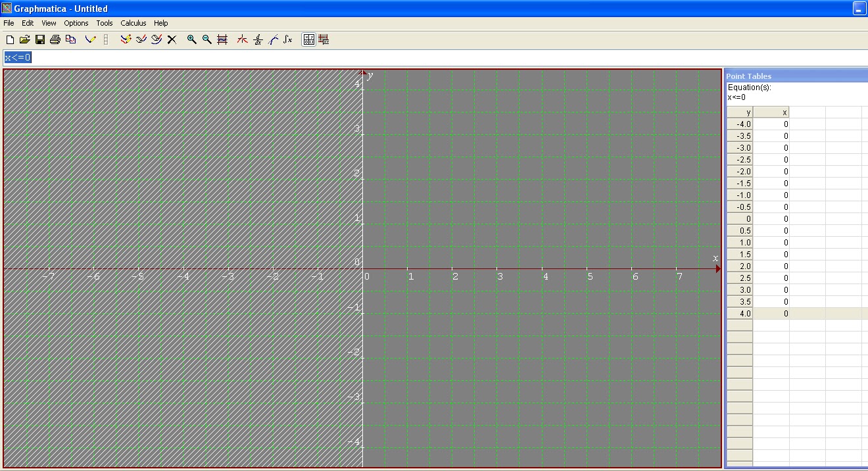The image size is (868, 471).
Task: Click the Pause traffic-light icon
Action: [x=106, y=39]
